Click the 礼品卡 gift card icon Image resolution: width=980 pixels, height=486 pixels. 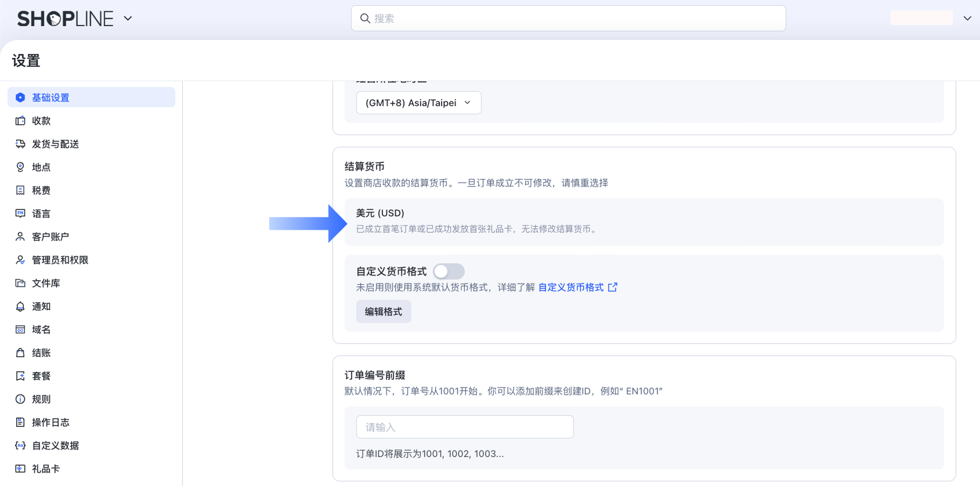20,469
